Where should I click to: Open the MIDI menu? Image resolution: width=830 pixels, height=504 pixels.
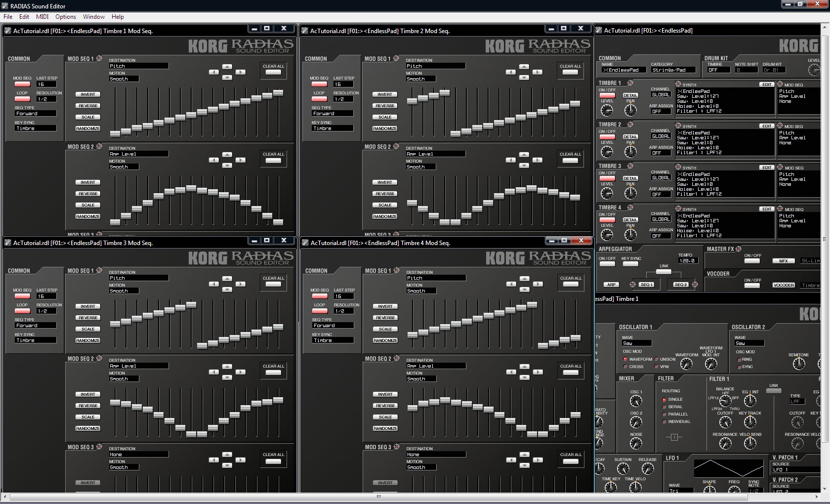42,17
